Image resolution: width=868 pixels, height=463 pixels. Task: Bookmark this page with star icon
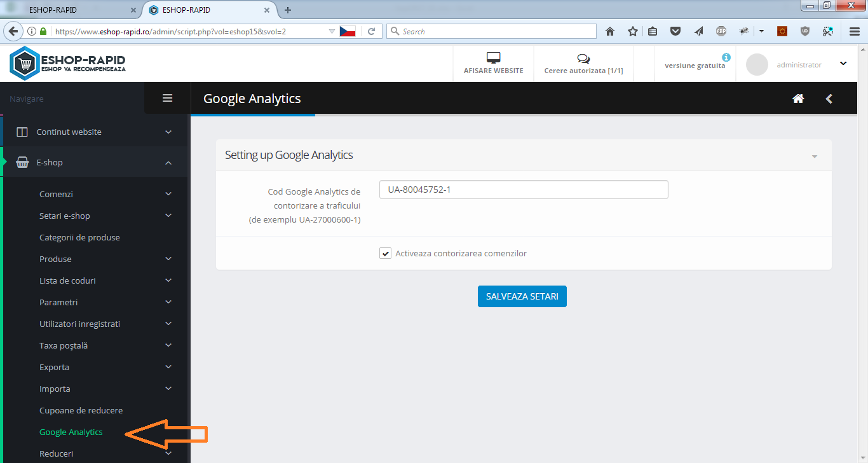(x=632, y=31)
